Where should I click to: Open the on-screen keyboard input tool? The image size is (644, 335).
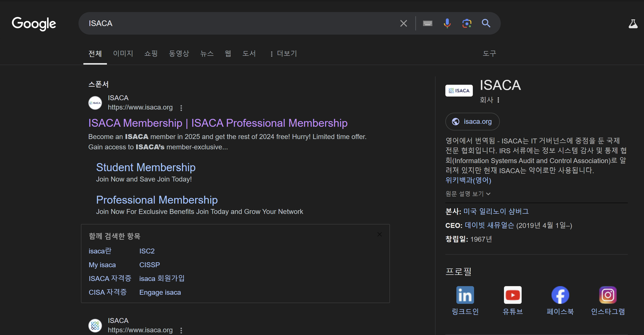coord(427,23)
